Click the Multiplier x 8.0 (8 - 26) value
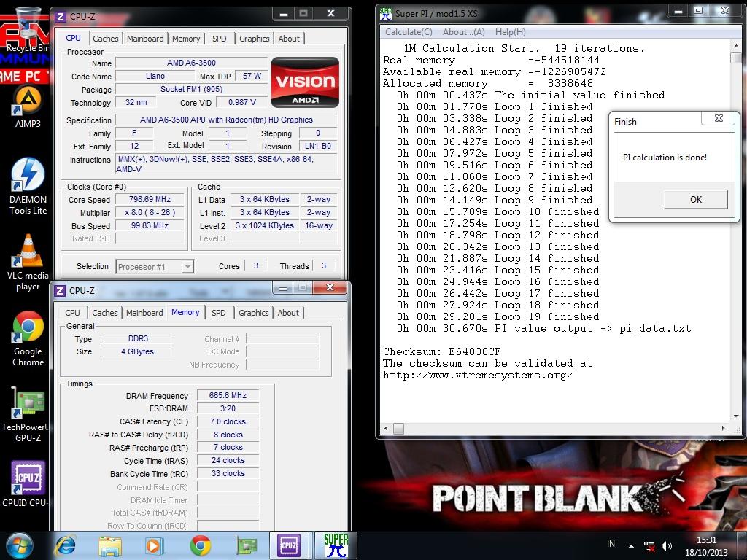 point(150,212)
